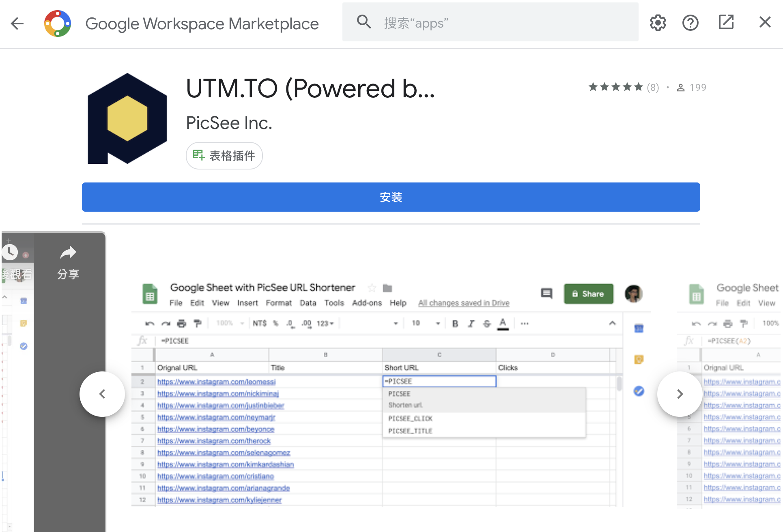Click the leomessi instagram link cell
Image resolution: width=783 pixels, height=532 pixels.
click(x=216, y=382)
